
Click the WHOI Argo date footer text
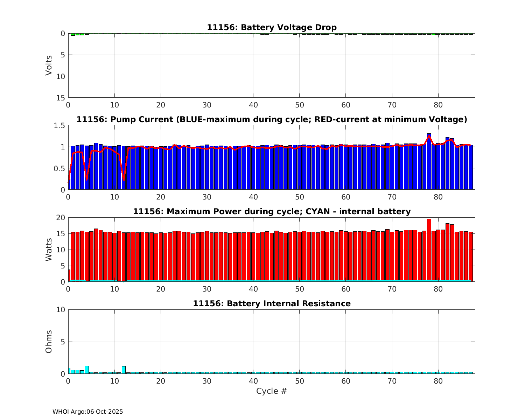click(87, 412)
